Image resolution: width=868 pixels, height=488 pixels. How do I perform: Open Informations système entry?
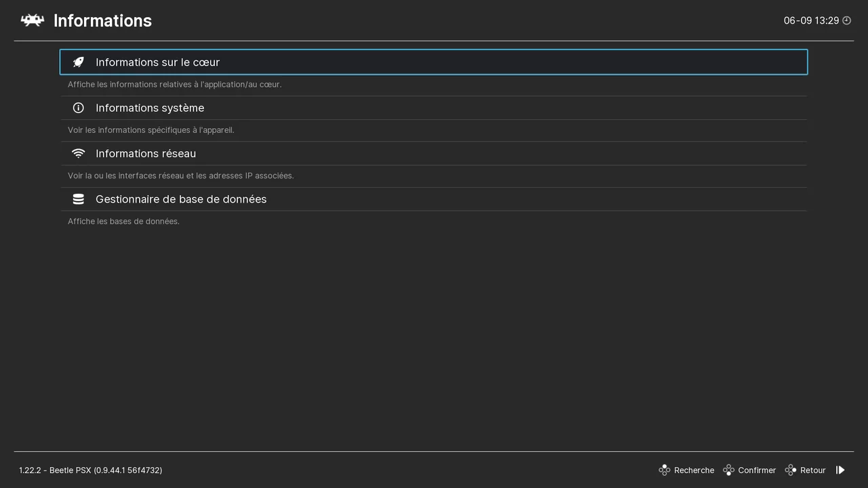click(434, 108)
